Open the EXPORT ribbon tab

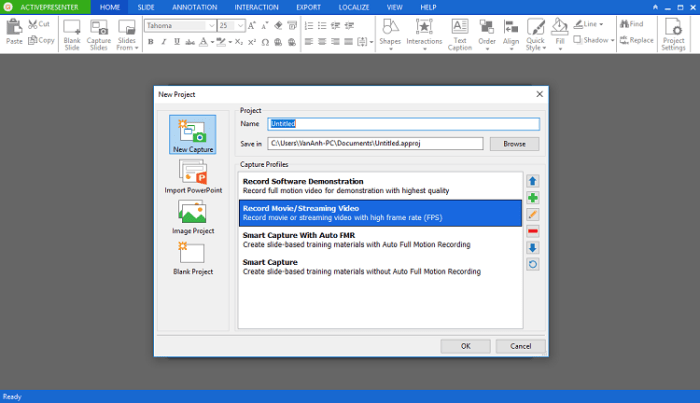click(x=308, y=7)
